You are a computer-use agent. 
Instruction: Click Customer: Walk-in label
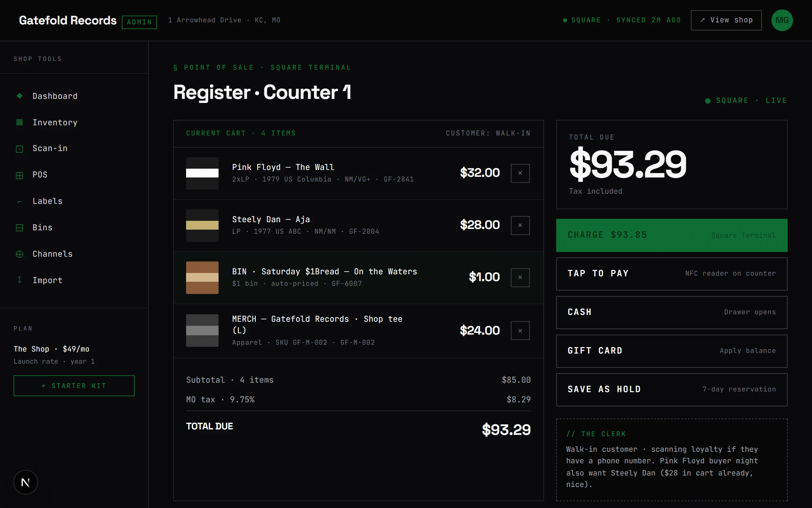[488, 133]
